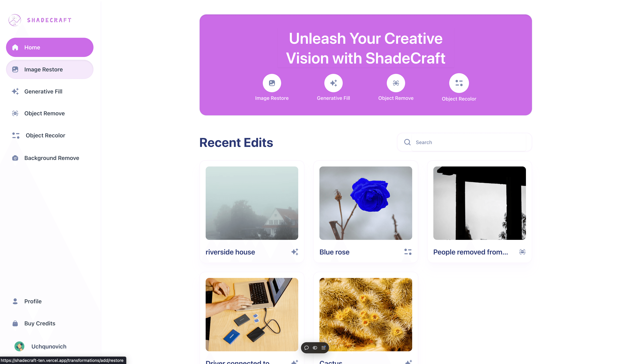Screen dimensions: 630x364
Task: Click the magnifier icon in search bar
Action: coord(407,142)
